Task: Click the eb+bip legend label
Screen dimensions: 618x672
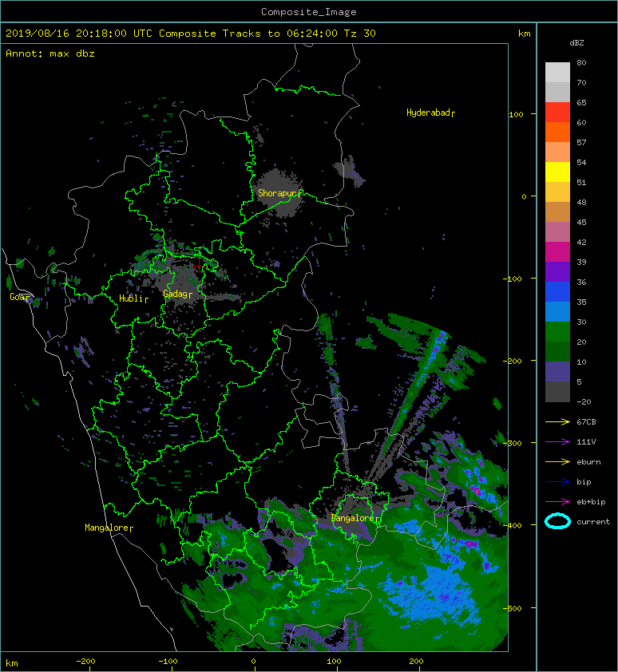Action: [x=591, y=502]
